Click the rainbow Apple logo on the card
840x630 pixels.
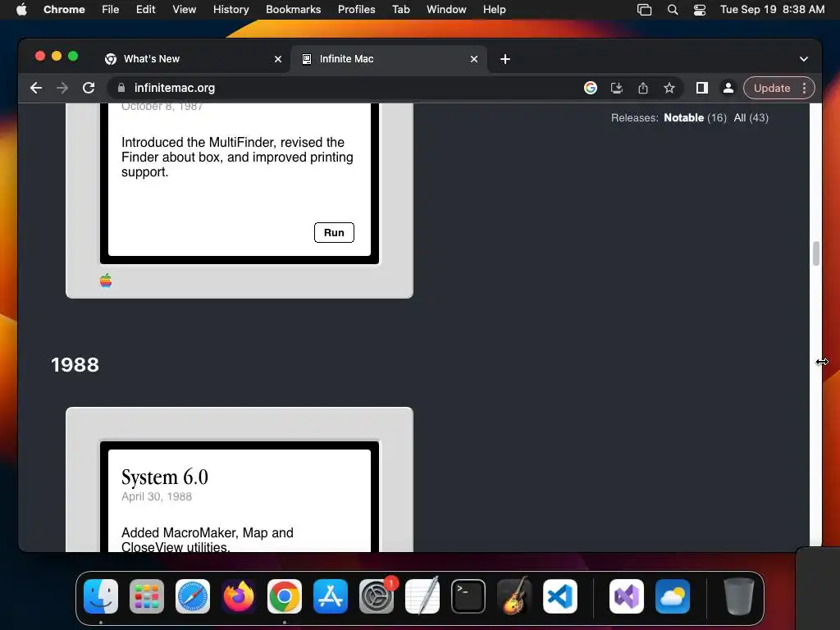click(106, 281)
